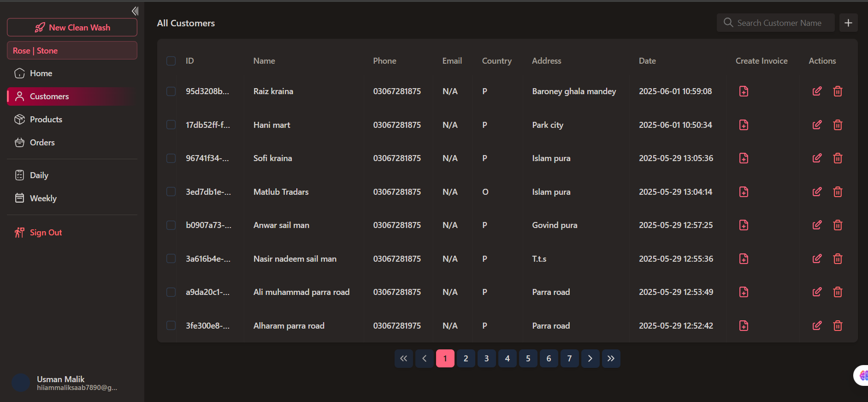Screen dimensions: 868x402
Task: Edit the Nasir nadeem sail man customer
Action: [x=817, y=259]
